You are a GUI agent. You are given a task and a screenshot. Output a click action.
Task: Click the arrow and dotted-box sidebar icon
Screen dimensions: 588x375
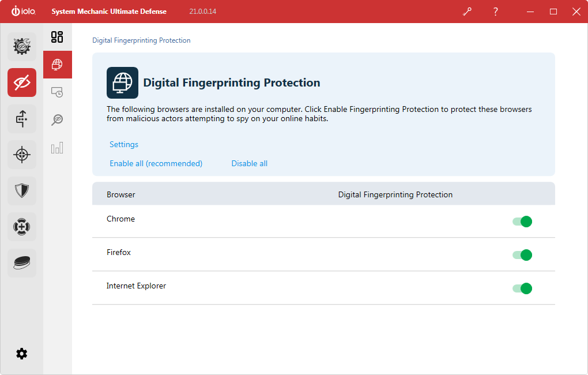point(22,119)
